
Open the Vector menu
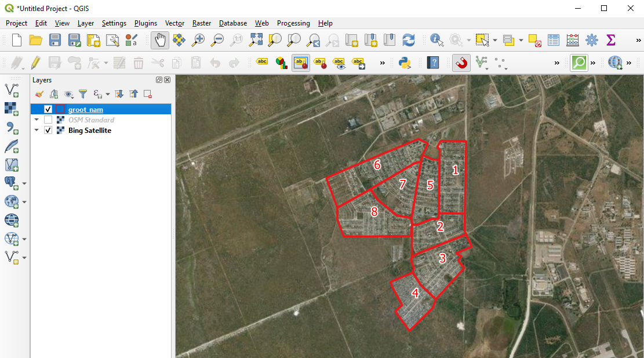174,23
